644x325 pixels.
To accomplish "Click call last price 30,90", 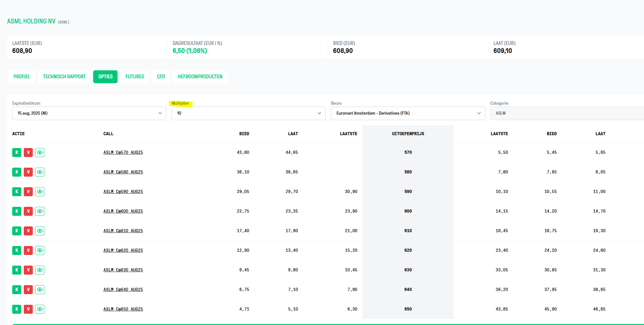I will [351, 192].
